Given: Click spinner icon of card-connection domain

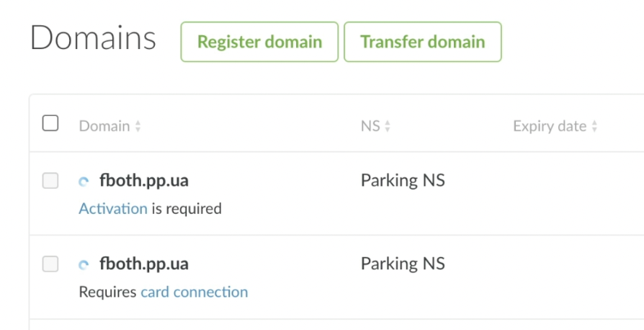Looking at the screenshot, I should 84,264.
